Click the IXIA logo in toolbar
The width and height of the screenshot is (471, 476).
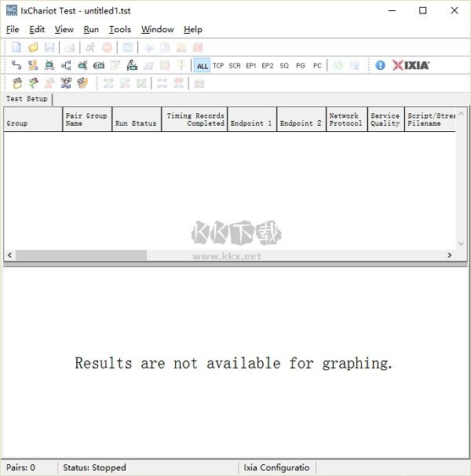coord(411,65)
